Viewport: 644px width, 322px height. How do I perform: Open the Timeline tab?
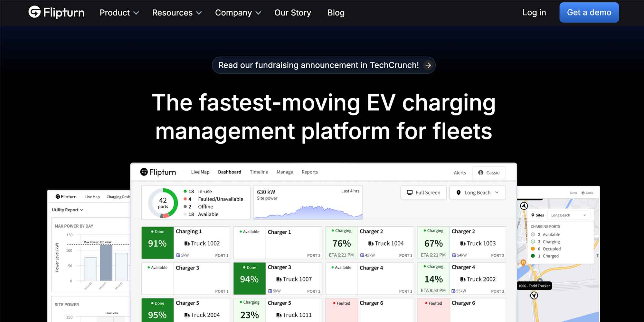[x=259, y=172]
